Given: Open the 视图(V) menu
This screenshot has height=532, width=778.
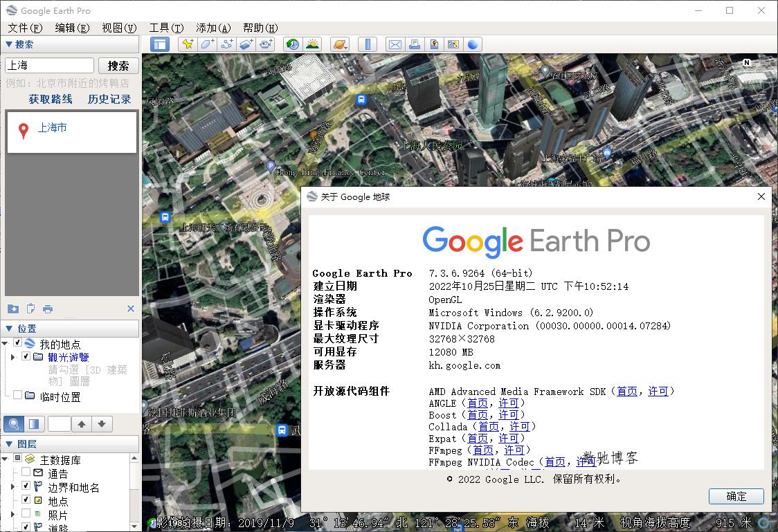Looking at the screenshot, I should pyautogui.click(x=119, y=28).
